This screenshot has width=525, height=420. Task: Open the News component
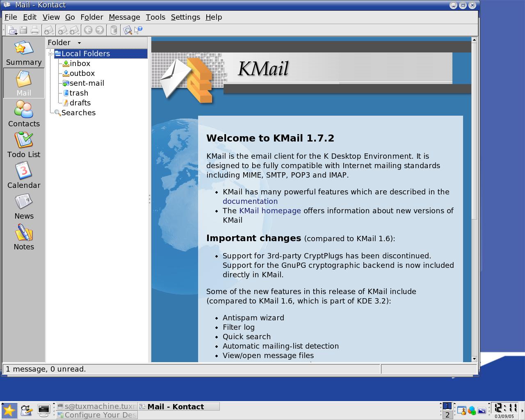[x=24, y=207]
